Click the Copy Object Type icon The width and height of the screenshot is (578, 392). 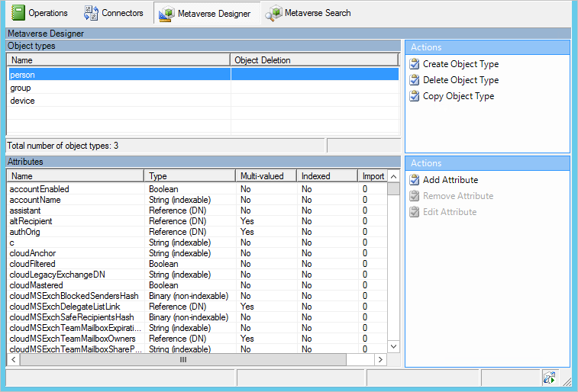415,96
